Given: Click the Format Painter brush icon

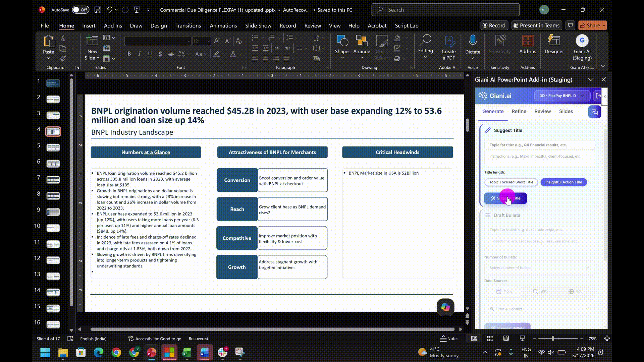Looking at the screenshot, I should pyautogui.click(x=63, y=58).
